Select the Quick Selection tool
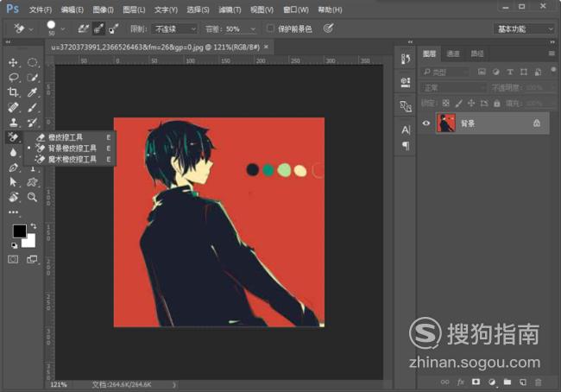 click(x=32, y=78)
